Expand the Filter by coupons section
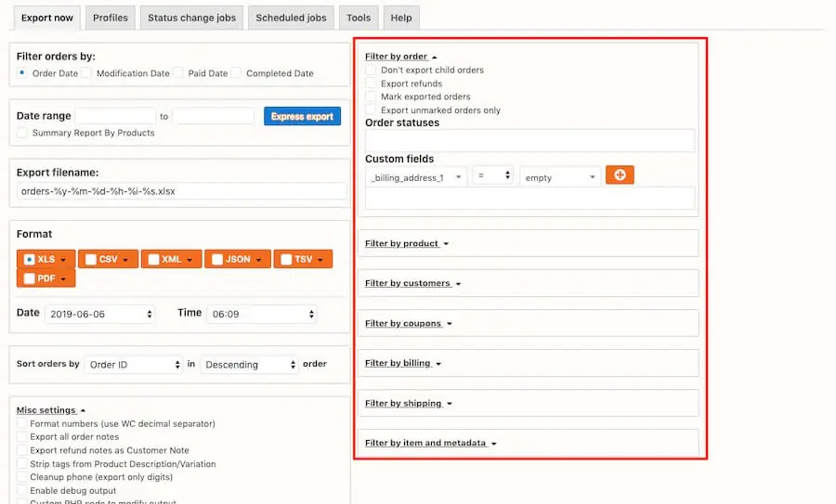 [409, 323]
